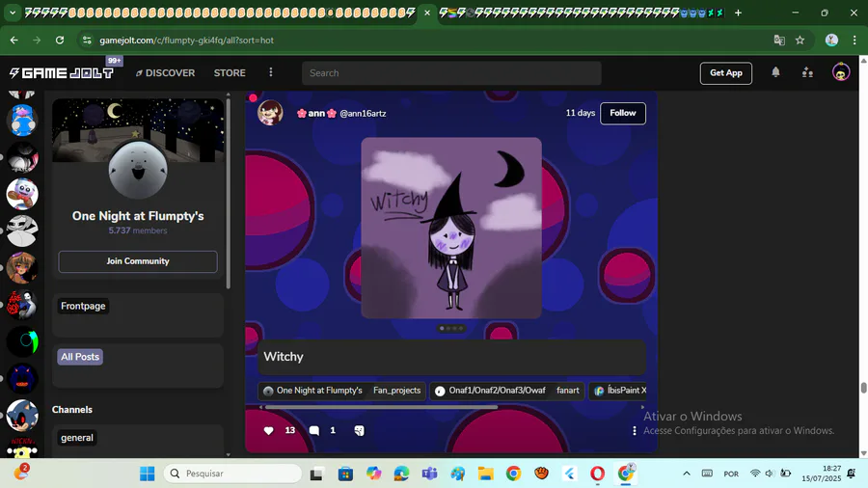Open Microsoft Store from the taskbar
Viewport: 868px width, 488px height.
pyautogui.click(x=345, y=474)
